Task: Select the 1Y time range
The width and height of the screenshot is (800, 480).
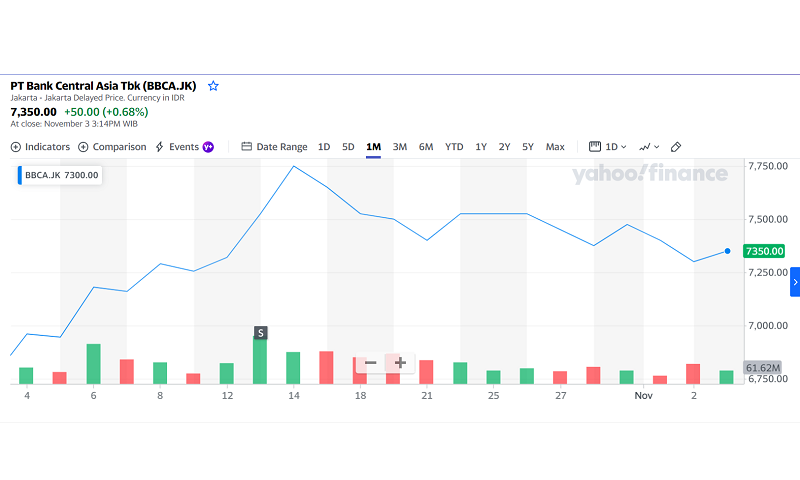Action: tap(481, 147)
